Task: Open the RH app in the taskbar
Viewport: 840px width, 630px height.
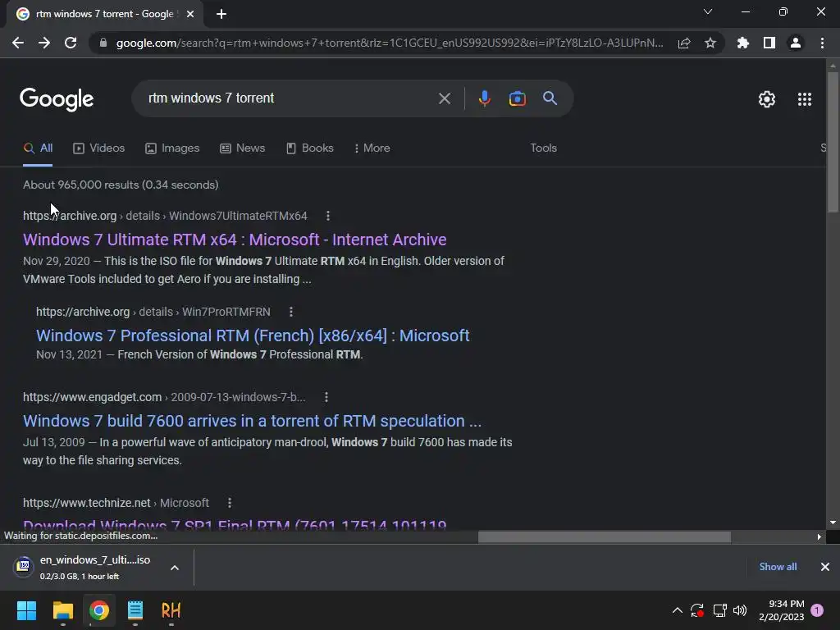Action: [x=171, y=610]
